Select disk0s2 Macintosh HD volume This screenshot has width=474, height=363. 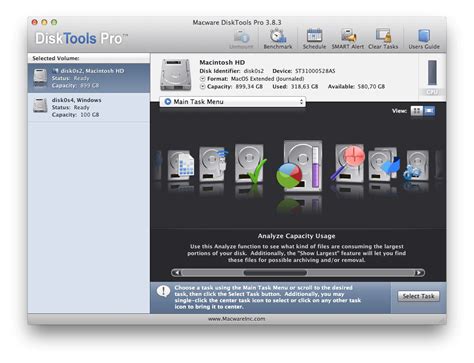pyautogui.click(x=89, y=78)
